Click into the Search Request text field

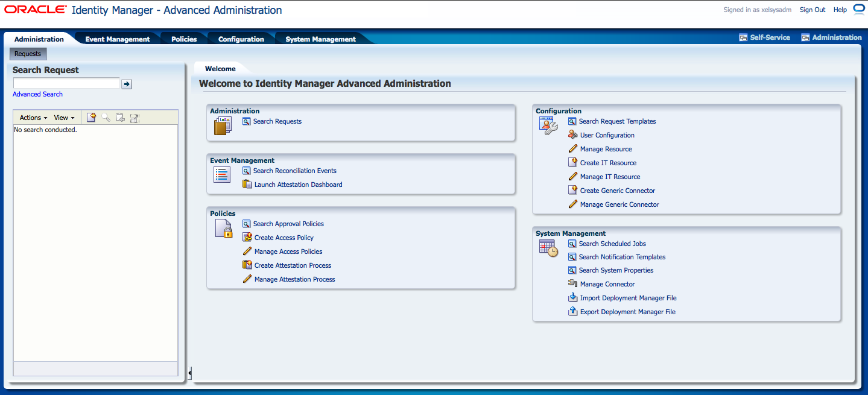point(66,83)
